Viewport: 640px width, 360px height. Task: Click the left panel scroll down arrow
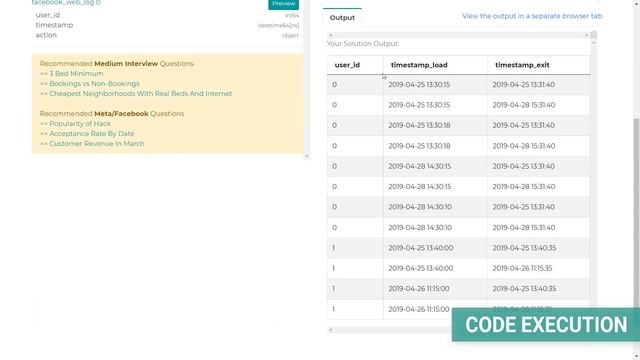pyautogui.click(x=307, y=157)
